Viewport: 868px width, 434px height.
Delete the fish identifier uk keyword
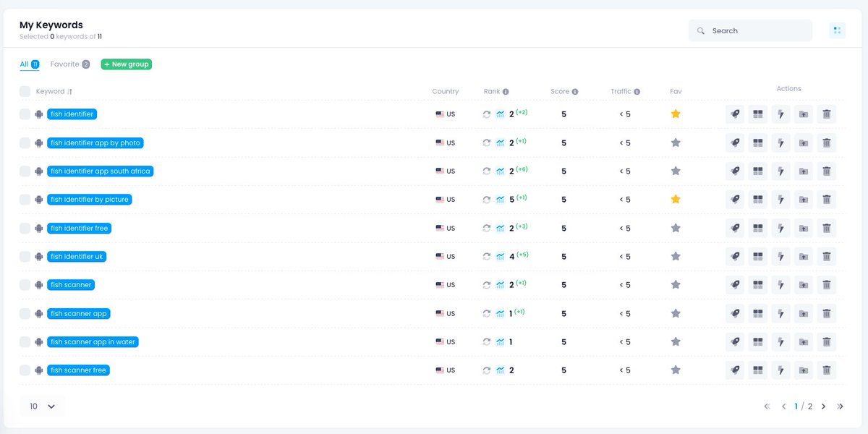(x=827, y=256)
